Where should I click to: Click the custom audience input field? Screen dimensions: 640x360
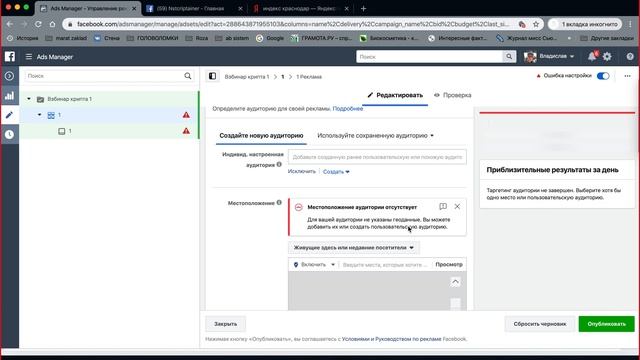(377, 157)
